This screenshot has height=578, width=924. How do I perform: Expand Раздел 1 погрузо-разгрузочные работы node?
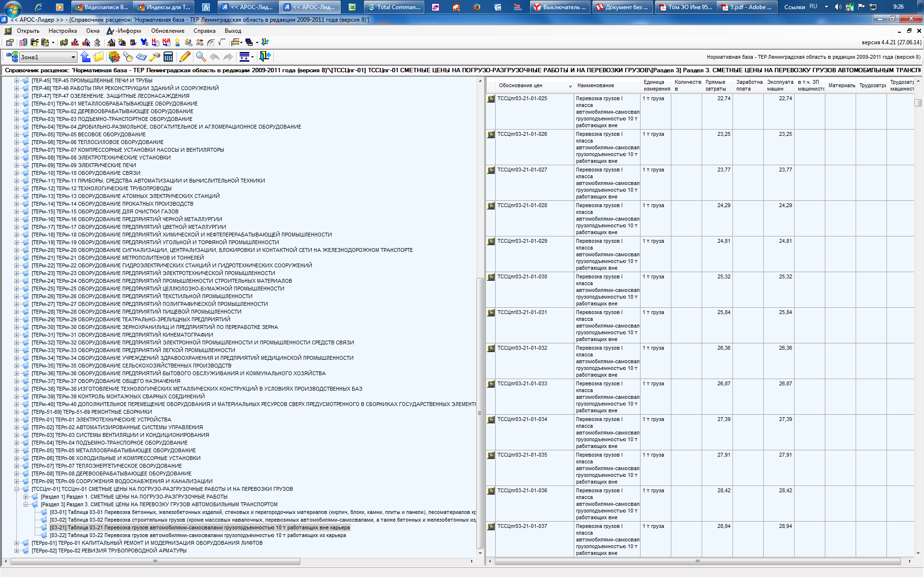point(26,497)
